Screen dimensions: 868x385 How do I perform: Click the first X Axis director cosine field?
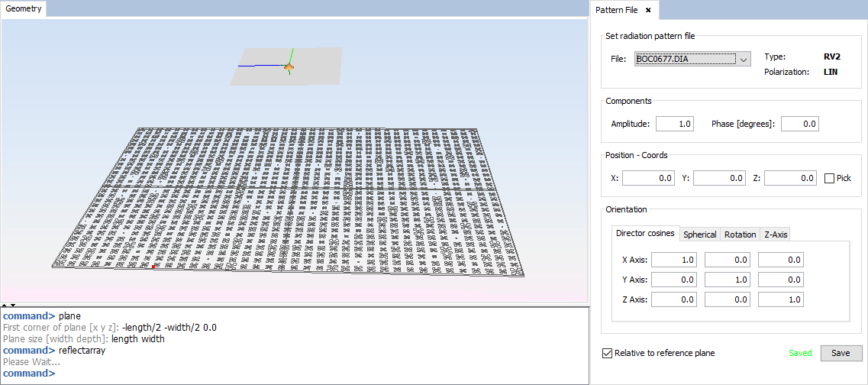[674, 260]
